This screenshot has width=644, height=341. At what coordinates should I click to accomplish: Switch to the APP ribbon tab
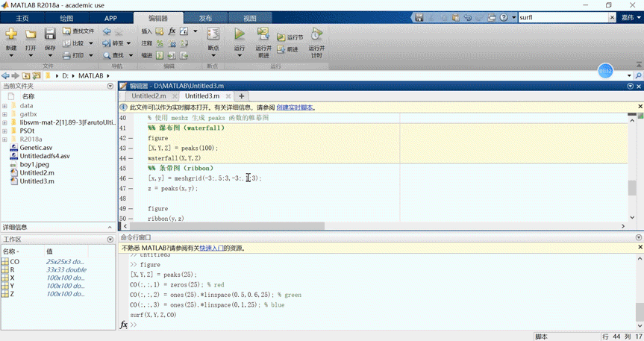[x=110, y=18]
